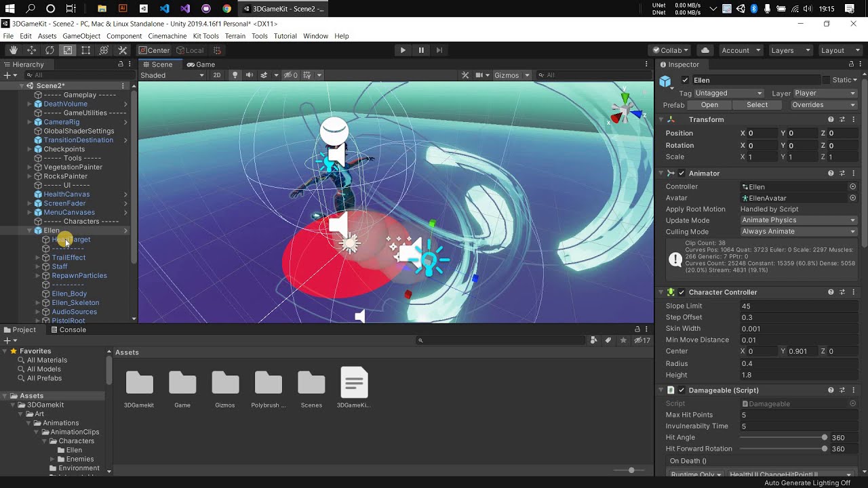Open the custom editor tools icon
The image size is (868, 488).
(123, 50)
